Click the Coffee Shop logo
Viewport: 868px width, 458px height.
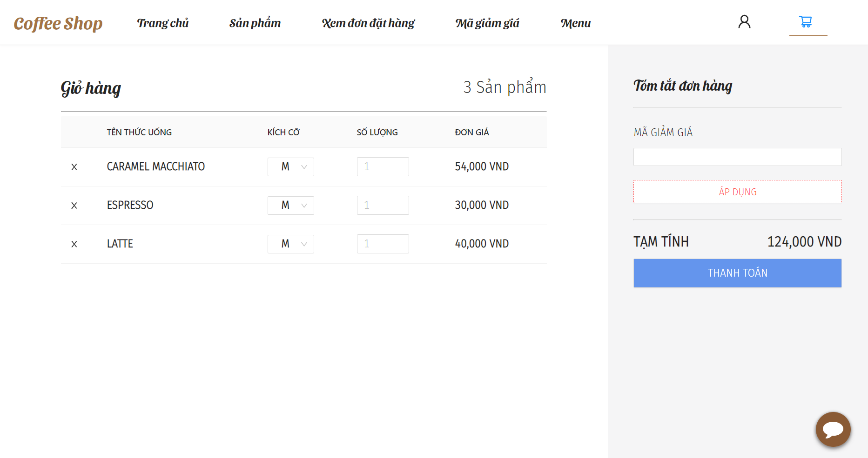pyautogui.click(x=58, y=23)
